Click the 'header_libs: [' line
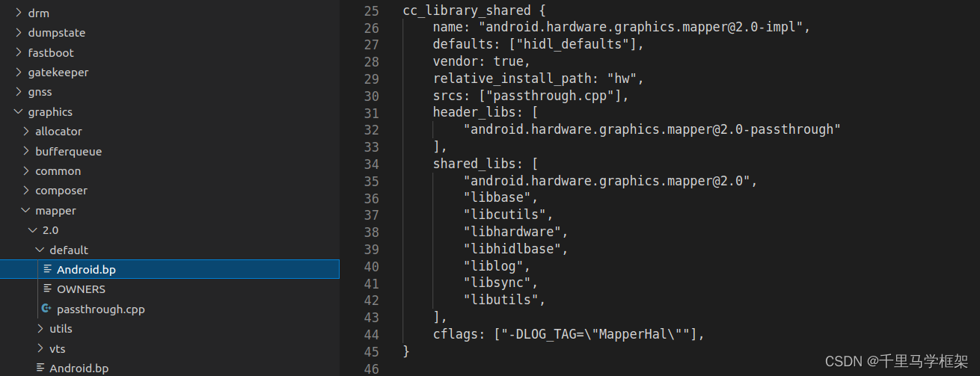Screen dimensions: 980x376 [485, 113]
